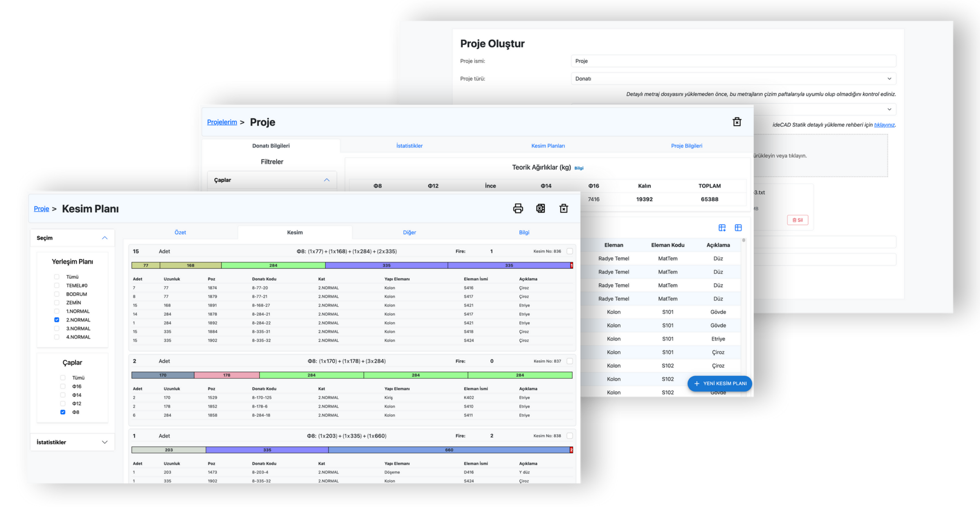980x512 pixels.
Task: Open the Proje türü Donatı dropdown
Action: (x=733, y=79)
